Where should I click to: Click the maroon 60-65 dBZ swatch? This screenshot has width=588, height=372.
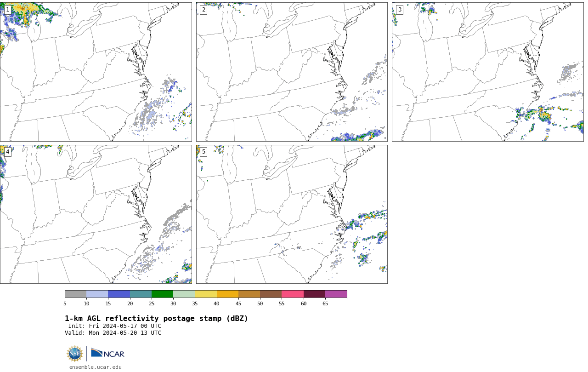coord(314,294)
